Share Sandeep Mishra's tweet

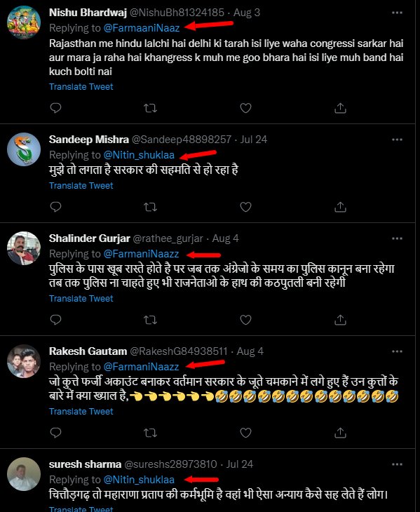tap(340, 207)
